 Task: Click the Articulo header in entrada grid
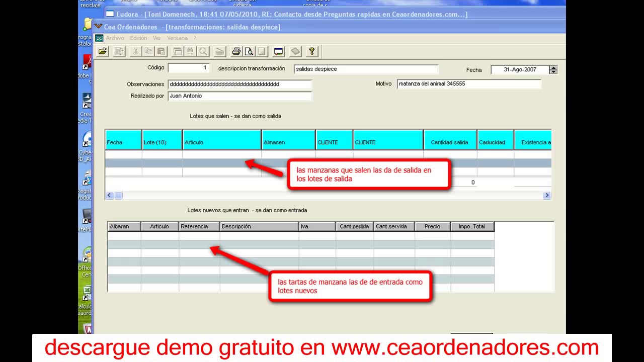(160, 227)
